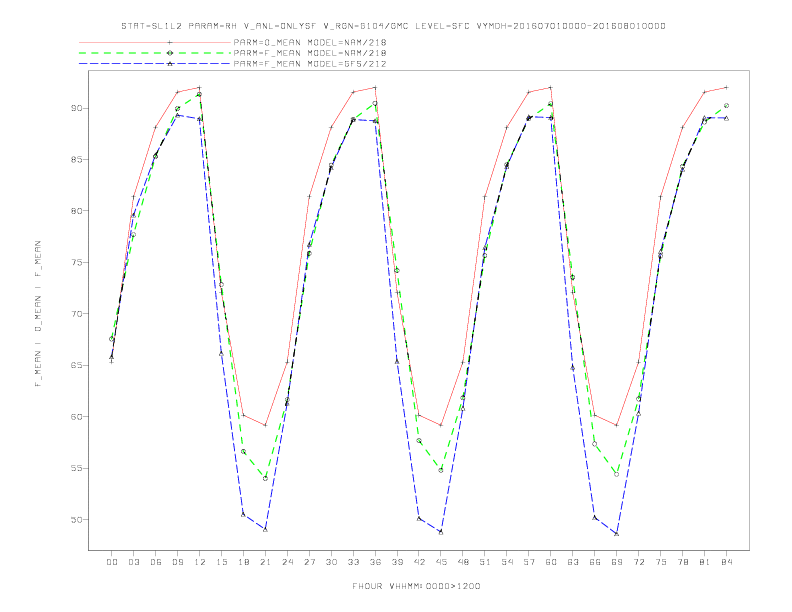Image resolution: width=792 pixels, height=612 pixels.
Task: Click red O_MEAN plus marker at hour 21
Action: (265, 425)
